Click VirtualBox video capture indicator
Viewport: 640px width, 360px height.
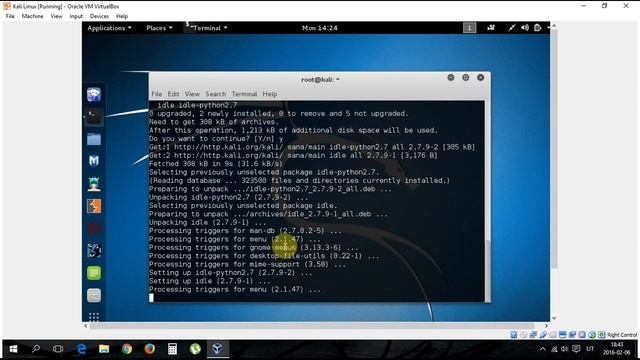point(572,335)
